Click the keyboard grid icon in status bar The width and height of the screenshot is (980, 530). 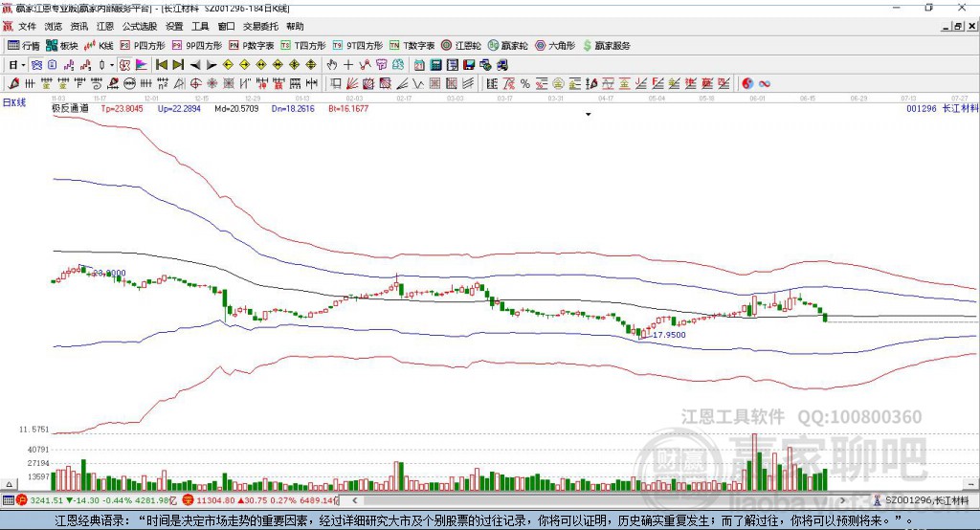[8, 500]
